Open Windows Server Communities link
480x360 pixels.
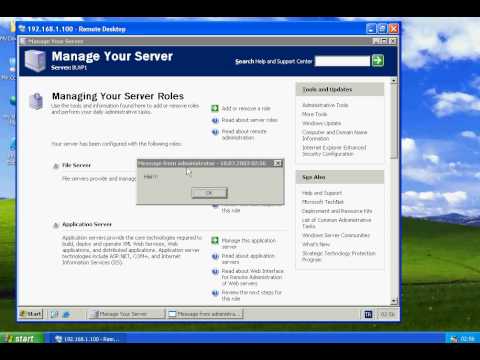coord(336,235)
